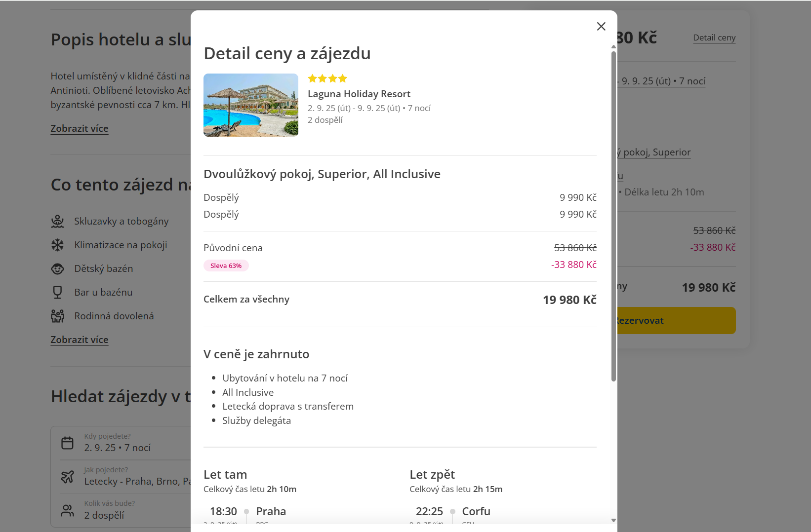Click the children's pool face icon

click(58, 268)
